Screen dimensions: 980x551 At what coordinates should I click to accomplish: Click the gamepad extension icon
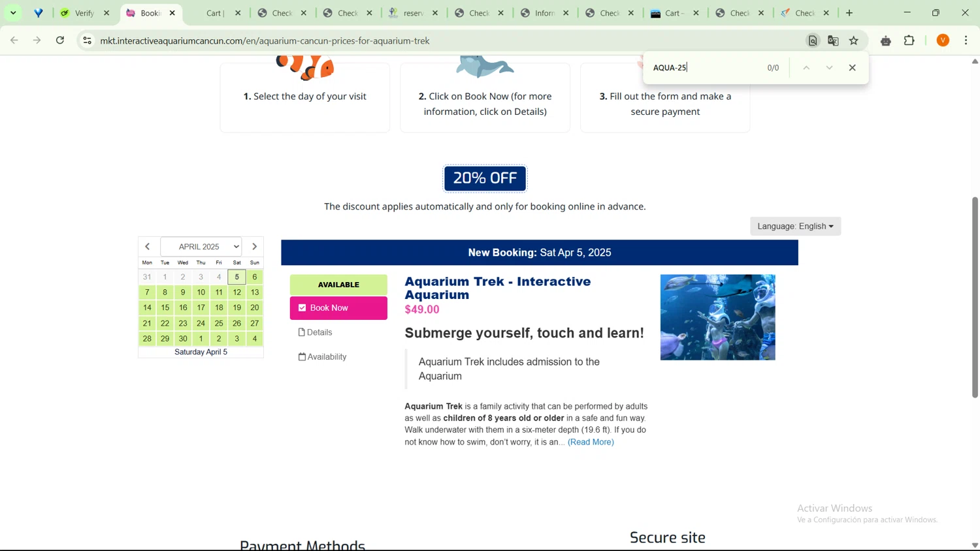[886, 41]
